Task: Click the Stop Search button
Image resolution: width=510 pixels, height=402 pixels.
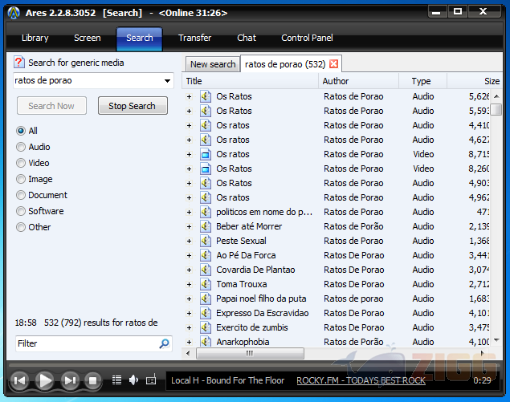Action: pyautogui.click(x=132, y=106)
